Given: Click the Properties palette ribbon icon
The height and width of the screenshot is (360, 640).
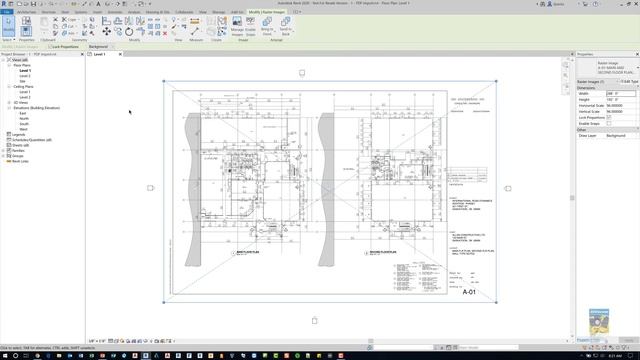Looking at the screenshot, I should [26, 31].
